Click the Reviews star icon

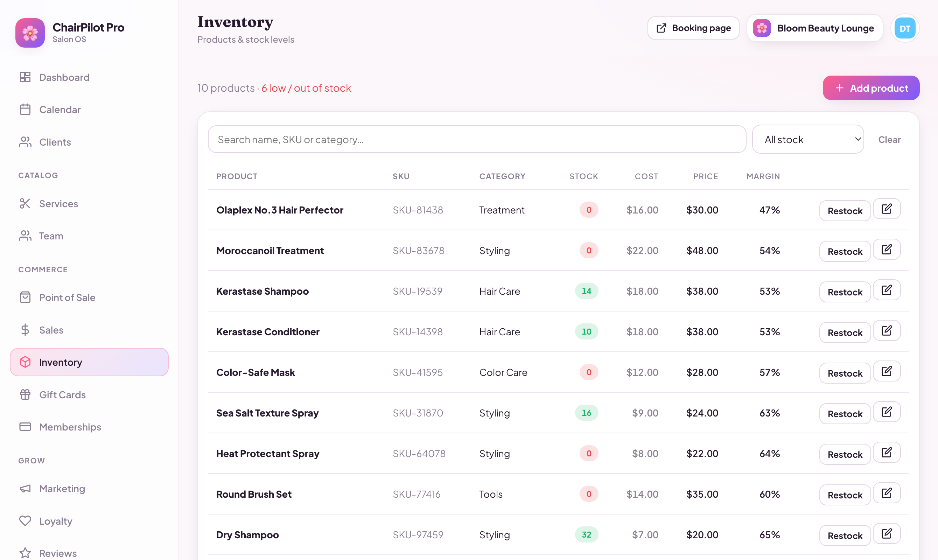click(x=25, y=553)
